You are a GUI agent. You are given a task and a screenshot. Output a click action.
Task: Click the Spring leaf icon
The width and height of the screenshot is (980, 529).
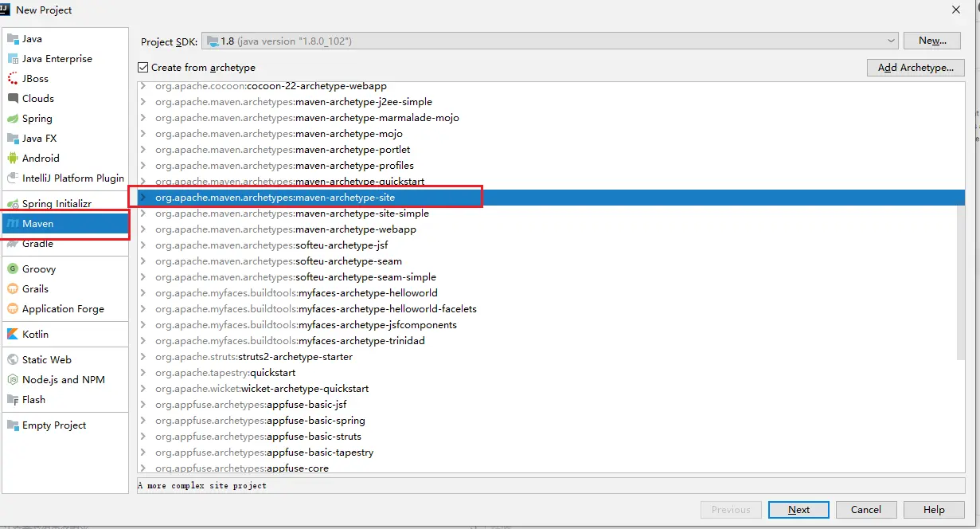[x=13, y=119]
